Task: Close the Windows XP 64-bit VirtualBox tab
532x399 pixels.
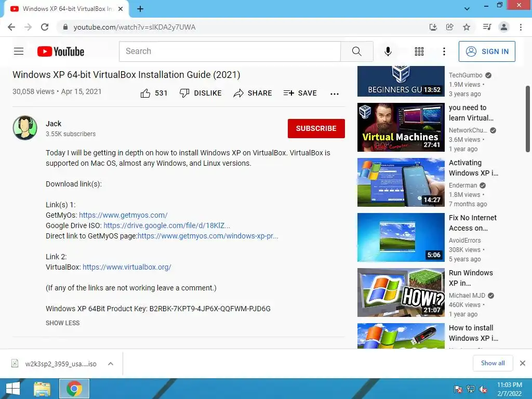Action: (121, 9)
